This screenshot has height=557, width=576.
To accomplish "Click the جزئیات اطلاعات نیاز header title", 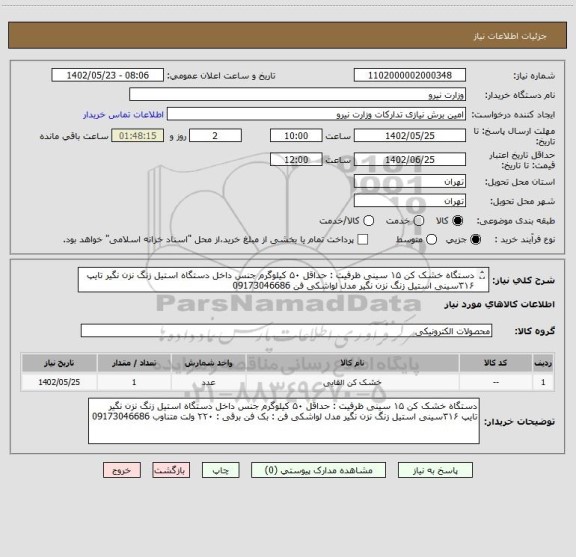I will [x=510, y=36].
